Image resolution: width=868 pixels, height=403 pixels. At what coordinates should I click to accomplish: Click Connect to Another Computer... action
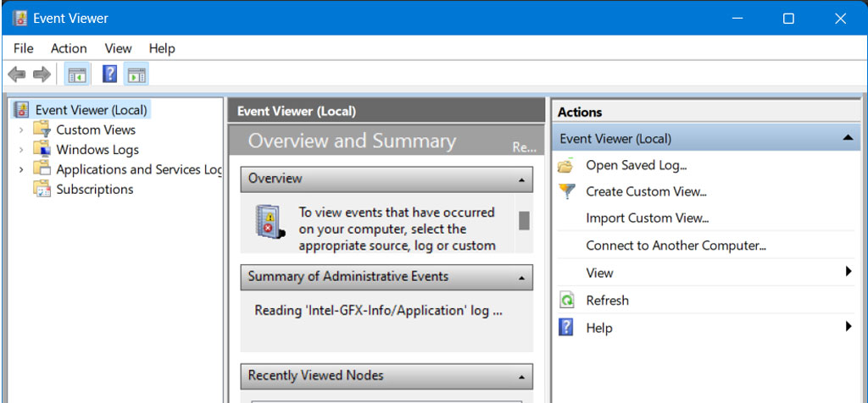(x=676, y=246)
